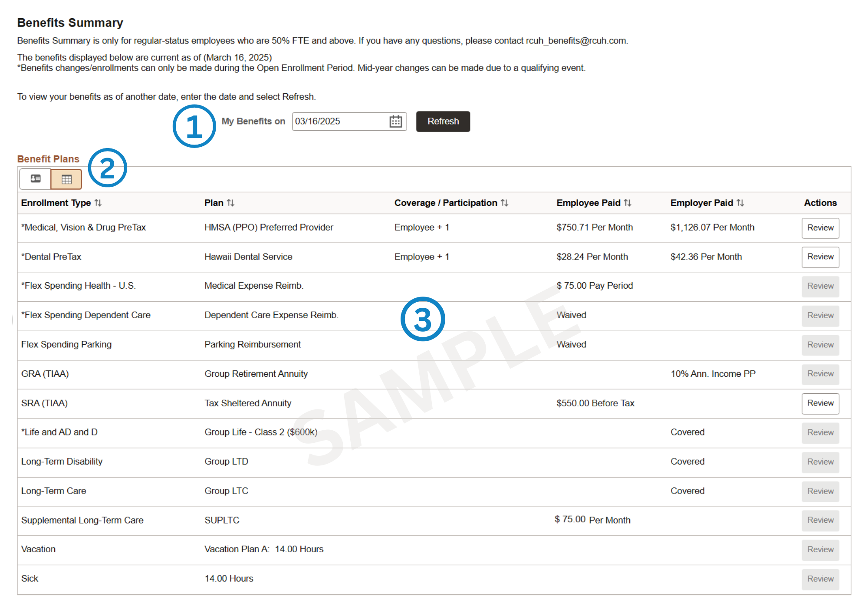
Task: Click Review for Supplemental Long-Term Care
Action: click(x=820, y=520)
